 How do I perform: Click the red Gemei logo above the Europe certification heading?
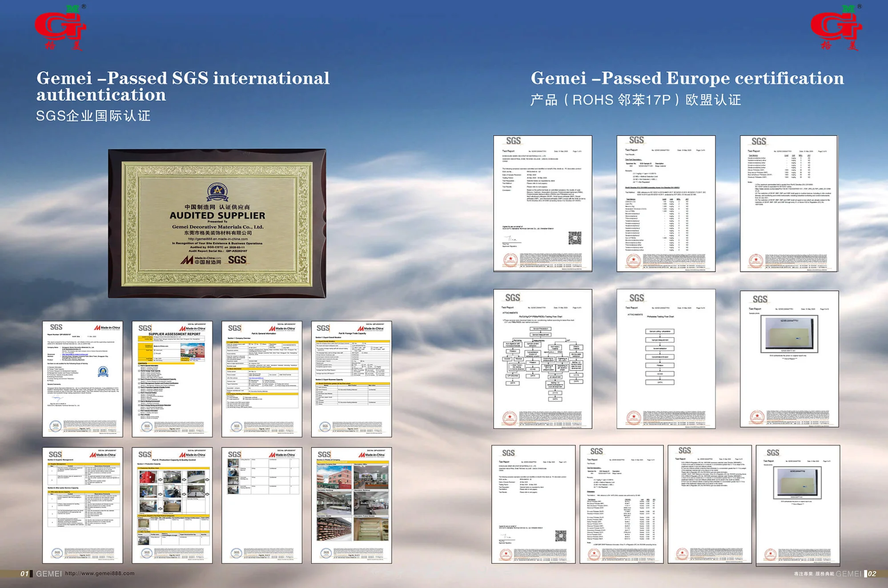pos(836,27)
